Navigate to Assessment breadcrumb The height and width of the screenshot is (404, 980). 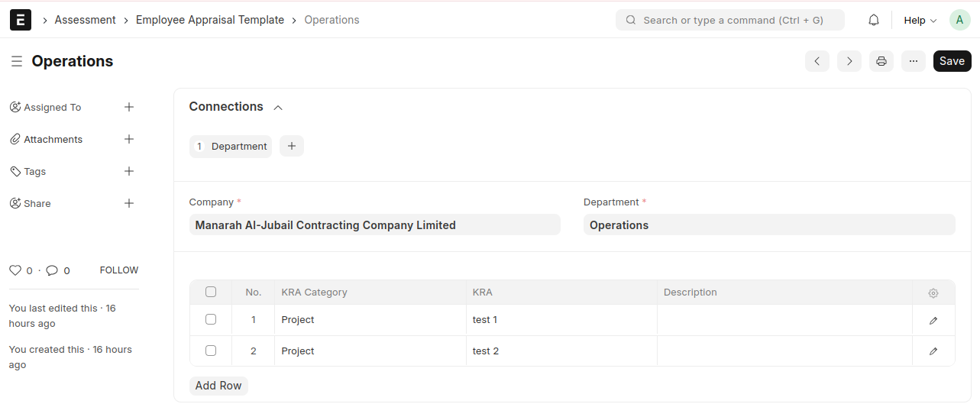85,20
